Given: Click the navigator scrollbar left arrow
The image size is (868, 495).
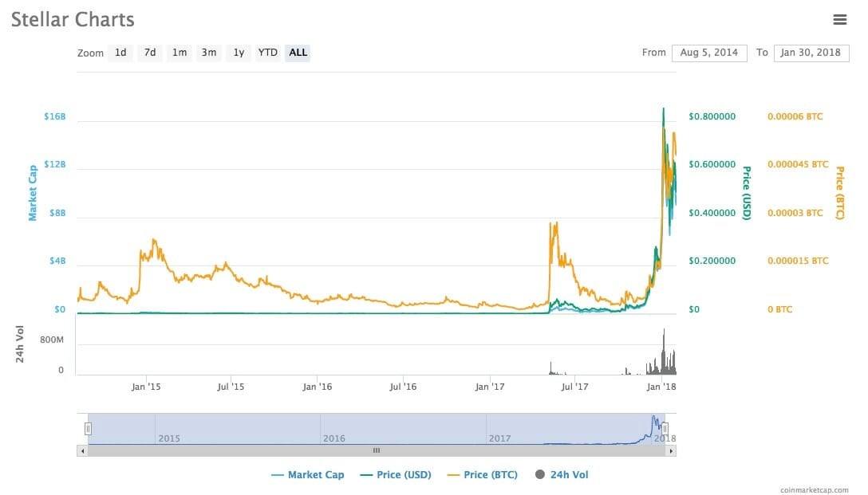Looking at the screenshot, I should coord(82,450).
